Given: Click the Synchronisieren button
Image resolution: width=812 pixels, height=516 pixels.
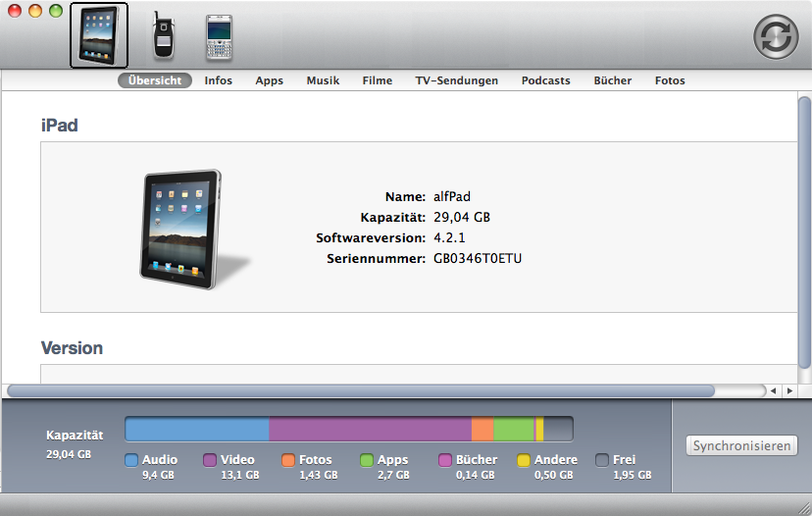Looking at the screenshot, I should point(741,445).
